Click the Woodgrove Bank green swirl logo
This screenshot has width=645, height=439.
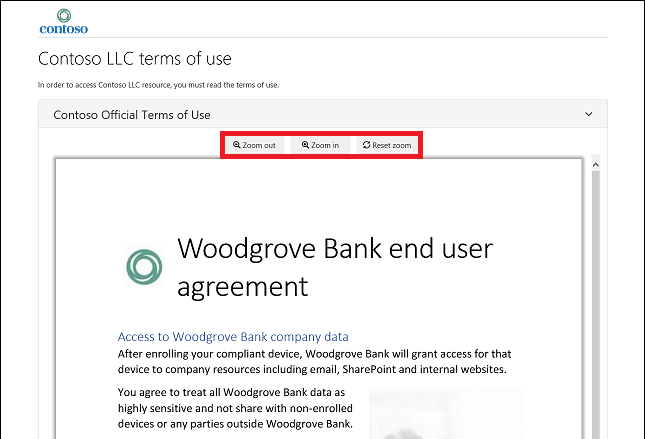click(x=144, y=267)
